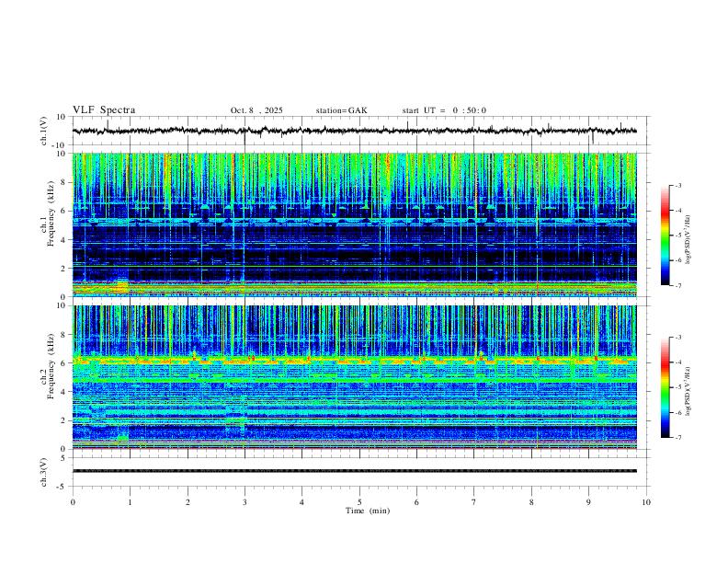Viewport: 728px width, 563px height.
Task: Click the "-7" label on ch.2 color scale
Action: tap(678, 438)
